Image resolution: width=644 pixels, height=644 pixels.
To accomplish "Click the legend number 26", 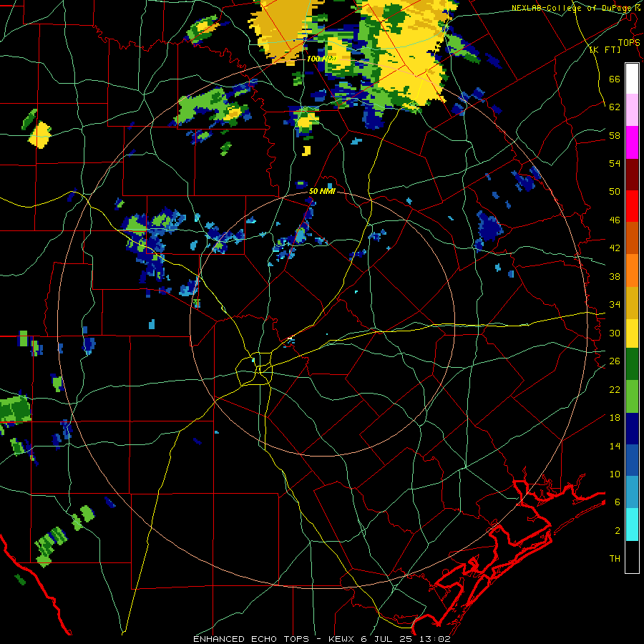I will (615, 361).
